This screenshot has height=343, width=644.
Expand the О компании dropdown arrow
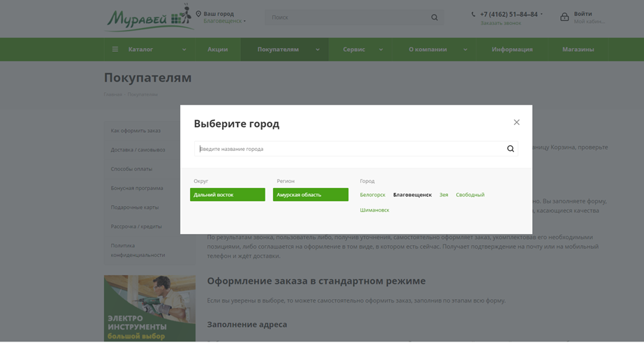pyautogui.click(x=465, y=50)
